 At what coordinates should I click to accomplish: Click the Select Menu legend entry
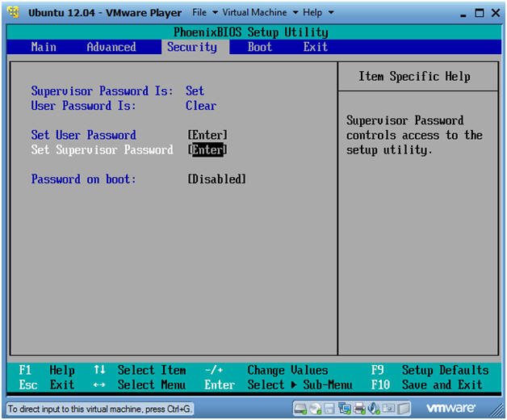click(x=140, y=384)
